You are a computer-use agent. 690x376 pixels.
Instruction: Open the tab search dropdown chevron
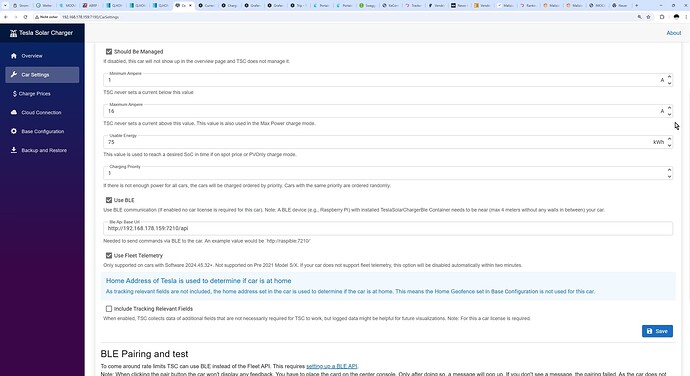pyautogui.click(x=5, y=5)
